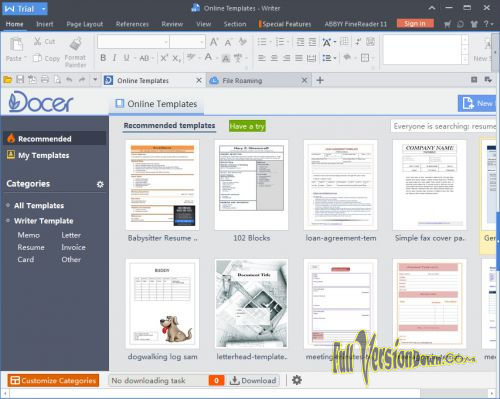500x399 pixels.
Task: Decrease font size with smaller A
Action: pyautogui.click(x=228, y=42)
